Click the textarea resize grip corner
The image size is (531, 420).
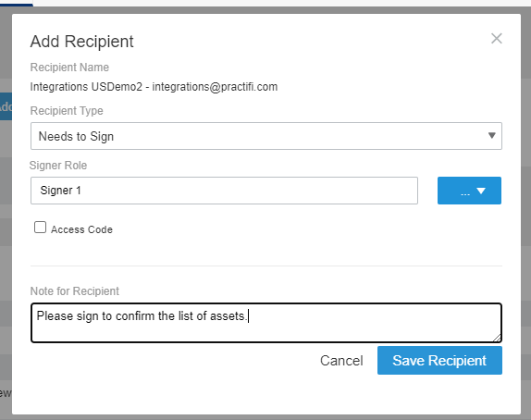(x=497, y=338)
